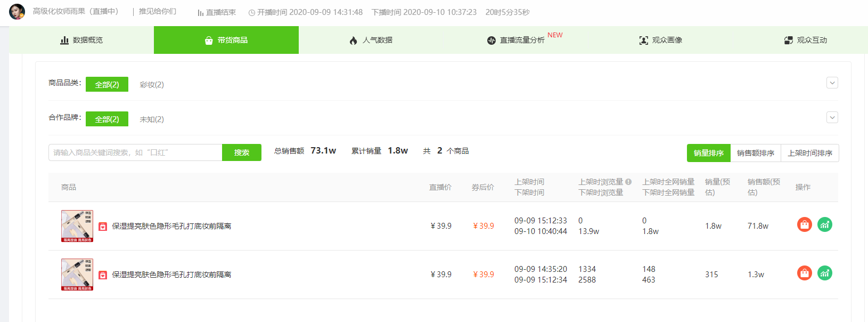This screenshot has width=868, height=322.
Task: Click the 券后价 column header
Action: click(x=483, y=187)
